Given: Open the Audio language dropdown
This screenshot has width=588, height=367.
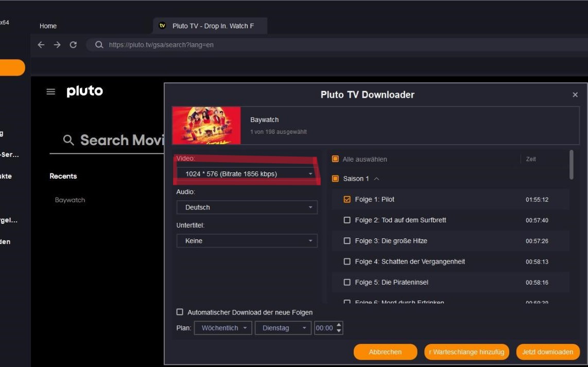Looking at the screenshot, I should tap(247, 207).
